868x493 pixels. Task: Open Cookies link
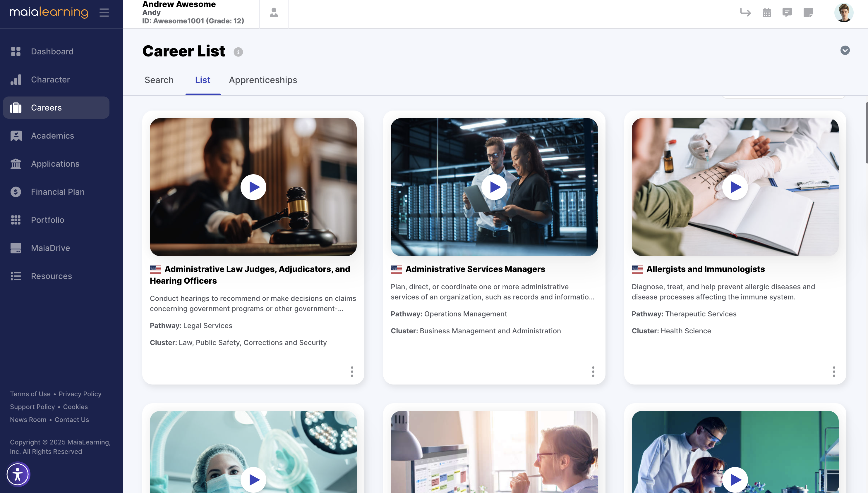click(75, 407)
